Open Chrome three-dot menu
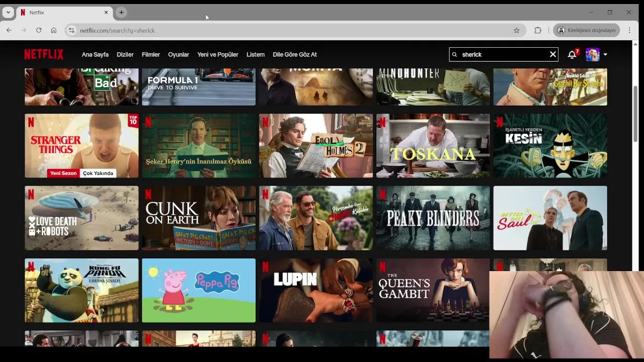This screenshot has width=644, height=362. (x=629, y=30)
